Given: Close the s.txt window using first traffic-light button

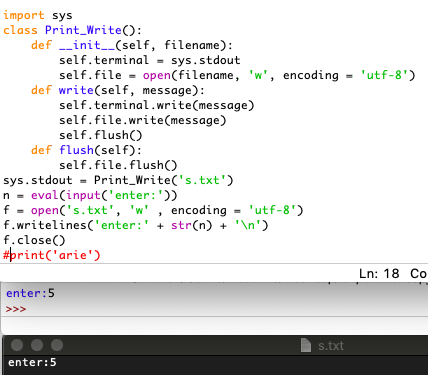Looking at the screenshot, I should point(17,345).
